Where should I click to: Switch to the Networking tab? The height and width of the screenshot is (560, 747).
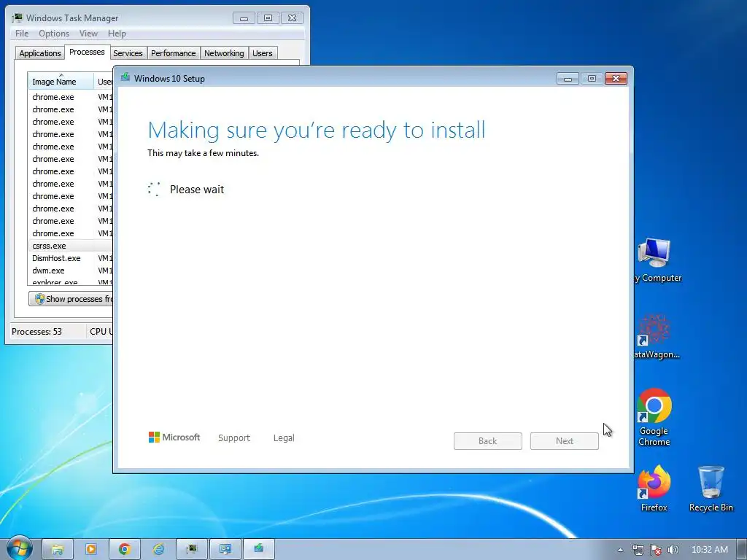point(224,52)
